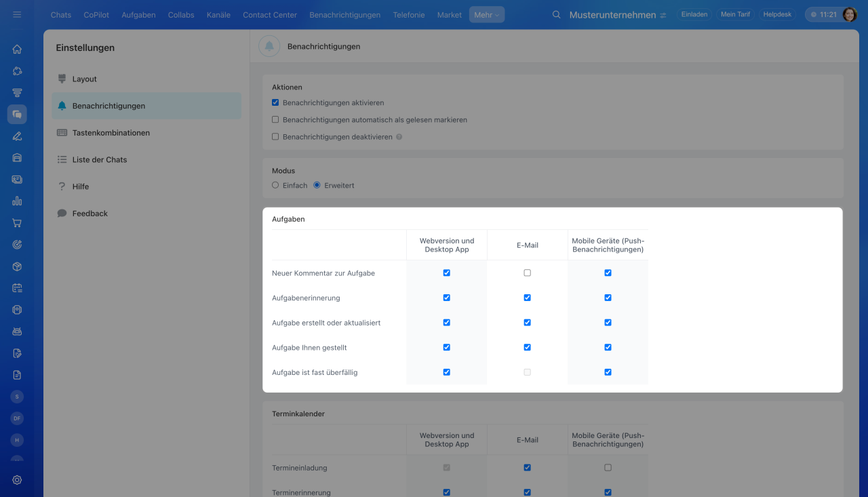
Task: Expand the Mehr dropdown menu
Action: coord(486,14)
